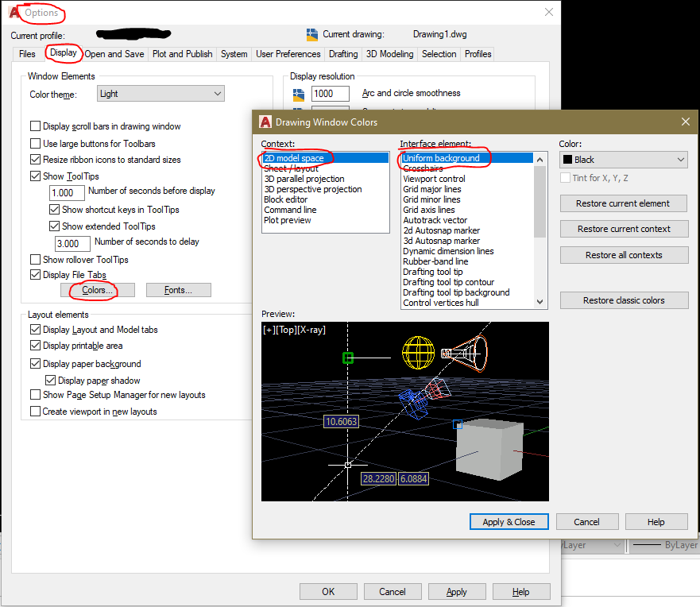
Task: Open the Open and Save tab
Action: click(x=114, y=54)
